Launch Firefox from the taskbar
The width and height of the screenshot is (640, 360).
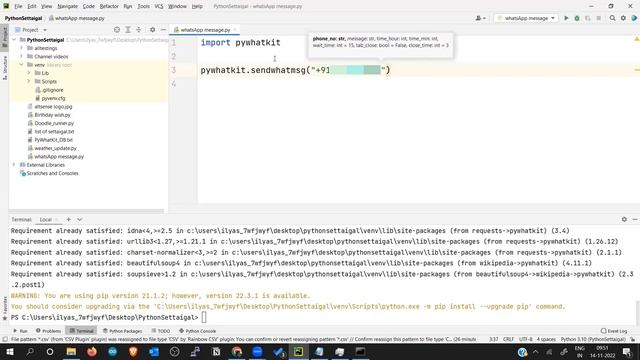pos(92,351)
